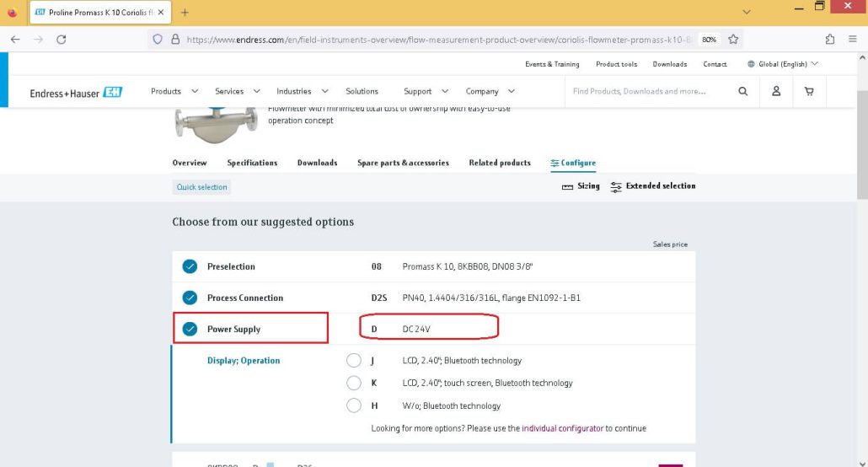Click the Promass K 10, 8KBB08 preselection text
The image size is (868, 467).
click(467, 266)
